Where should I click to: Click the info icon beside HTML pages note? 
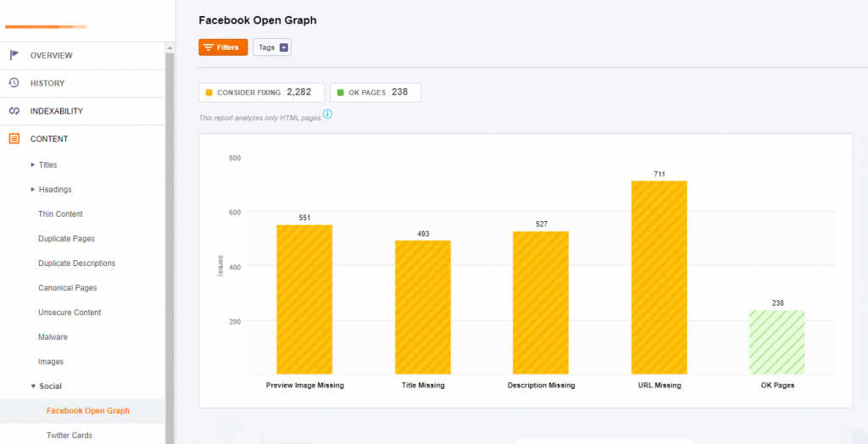point(327,114)
